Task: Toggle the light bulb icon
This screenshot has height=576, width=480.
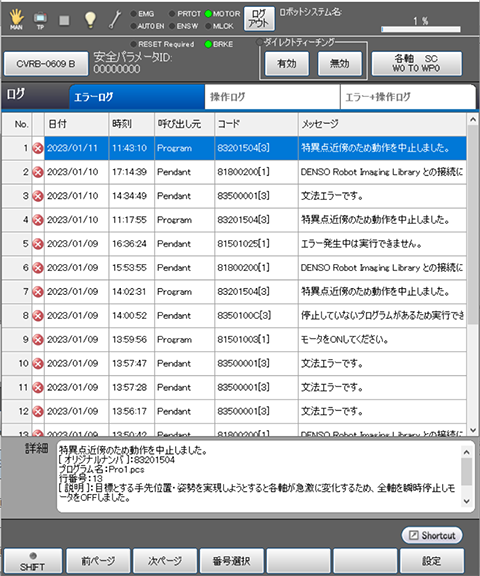Action: (x=90, y=19)
